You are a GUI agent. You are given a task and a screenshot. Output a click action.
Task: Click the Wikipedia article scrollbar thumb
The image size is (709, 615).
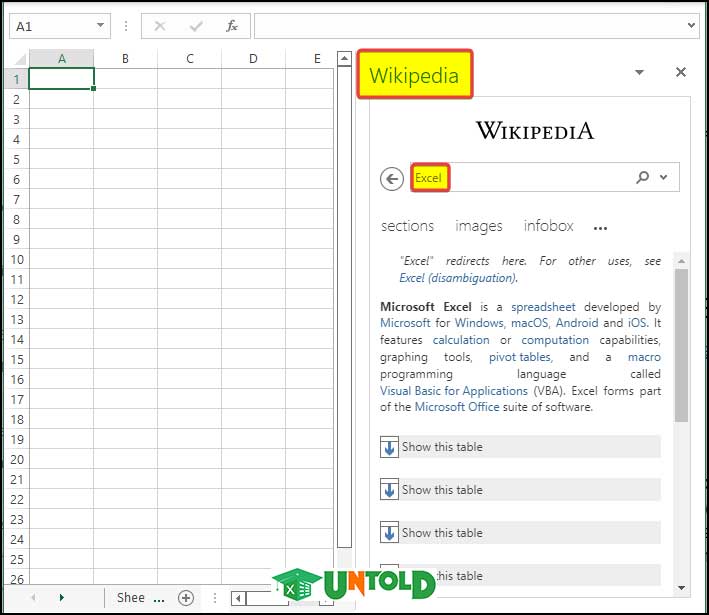click(681, 345)
